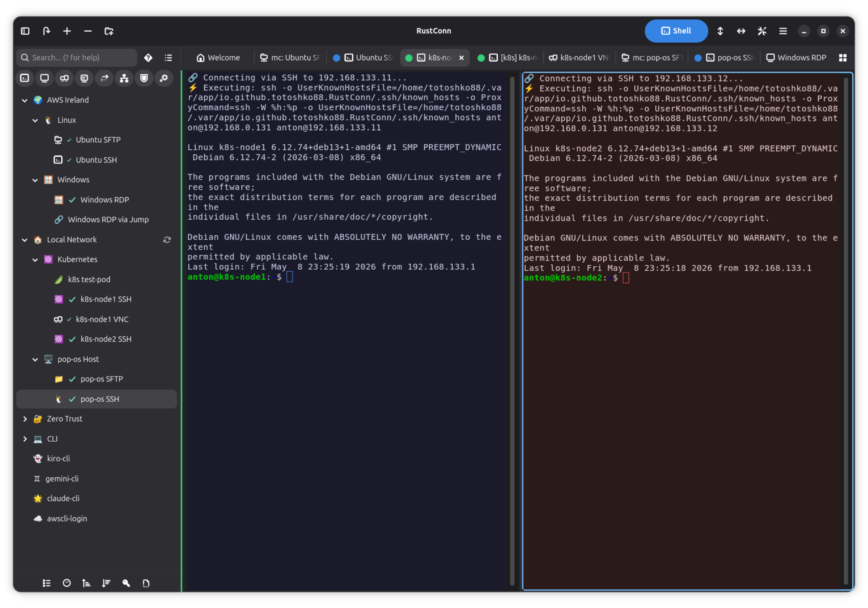
Task: Collapse the Local Network group
Action: point(25,240)
